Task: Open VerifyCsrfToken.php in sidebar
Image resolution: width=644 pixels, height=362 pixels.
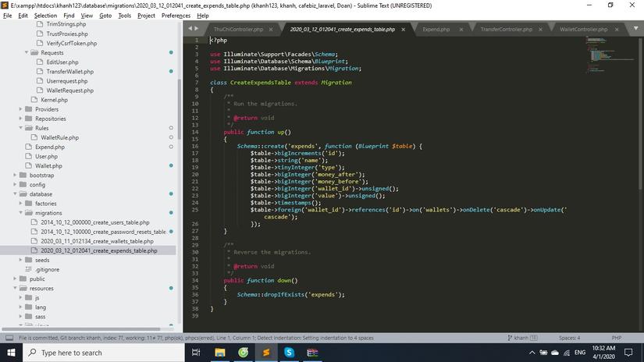Action: (72, 43)
